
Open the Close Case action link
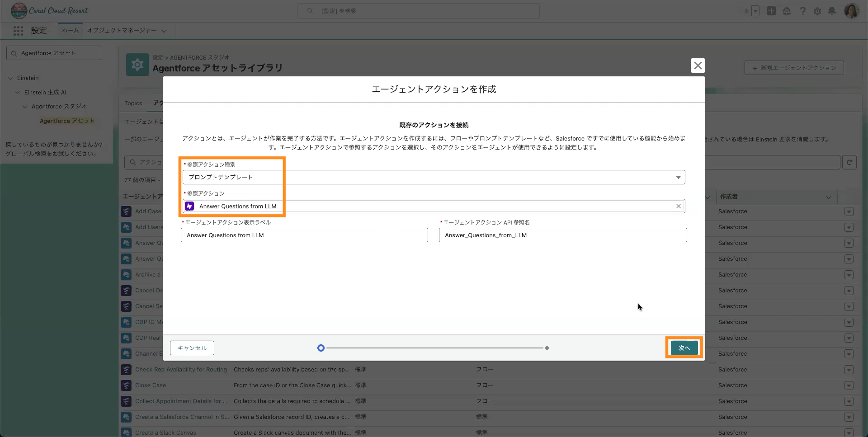pos(151,385)
